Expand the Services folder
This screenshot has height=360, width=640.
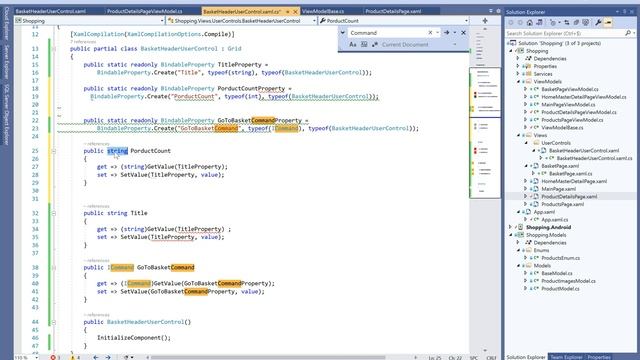pyautogui.click(x=518, y=74)
